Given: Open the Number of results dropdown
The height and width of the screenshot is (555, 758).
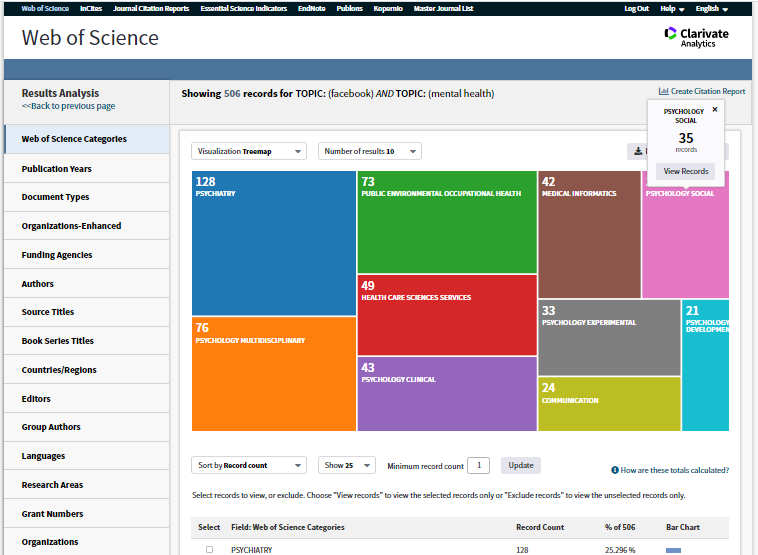Looking at the screenshot, I should tap(370, 151).
